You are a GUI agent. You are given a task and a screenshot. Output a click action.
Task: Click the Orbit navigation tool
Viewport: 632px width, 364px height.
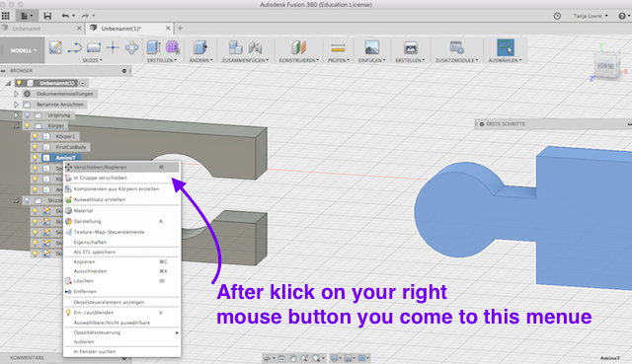[267, 358]
